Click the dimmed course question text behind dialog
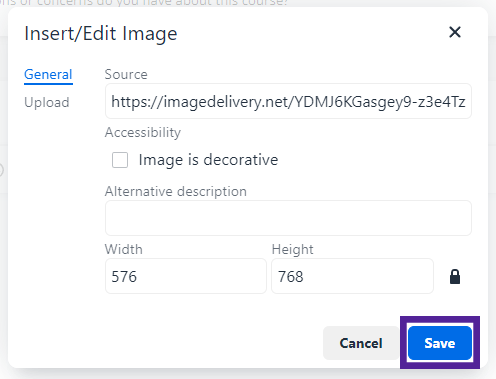496x379 pixels. pyautogui.click(x=143, y=3)
